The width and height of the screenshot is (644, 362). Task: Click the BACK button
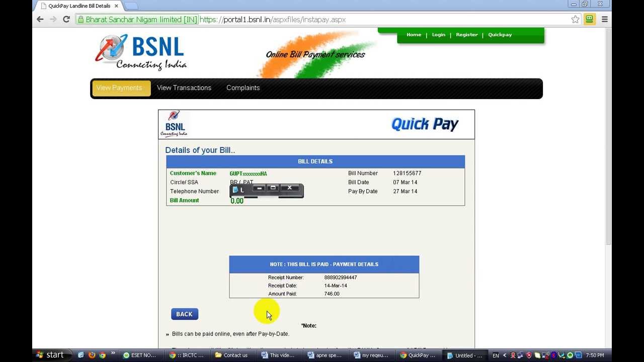185,314
